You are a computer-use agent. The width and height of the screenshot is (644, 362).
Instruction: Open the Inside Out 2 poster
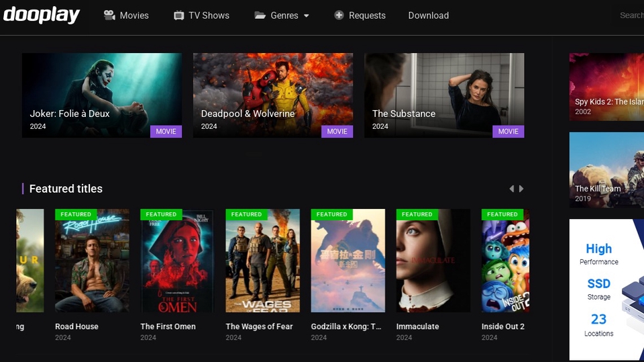(506, 261)
